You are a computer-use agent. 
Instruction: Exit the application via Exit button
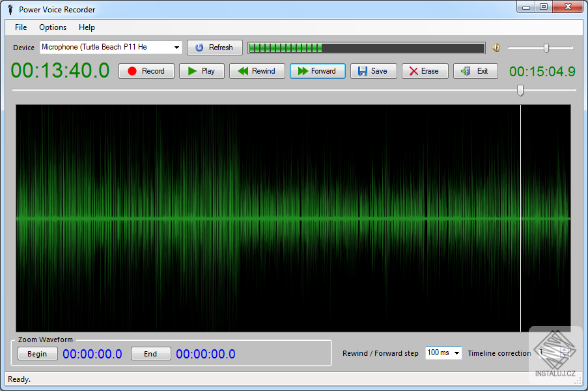pyautogui.click(x=475, y=71)
